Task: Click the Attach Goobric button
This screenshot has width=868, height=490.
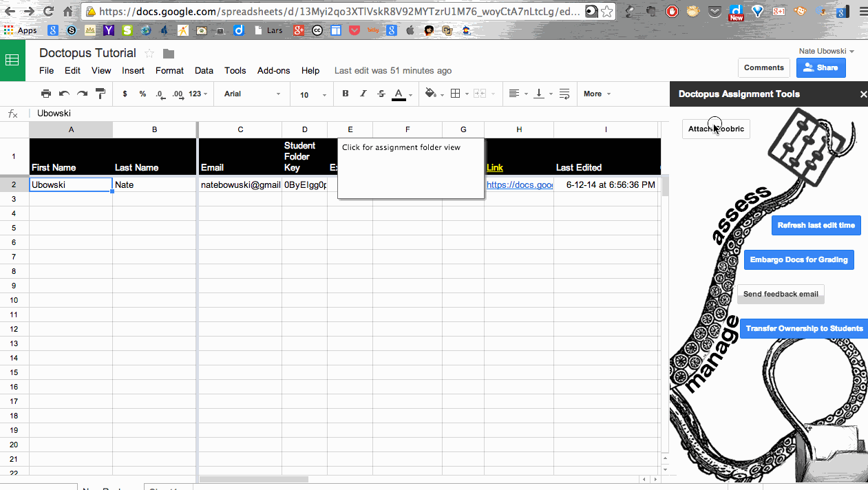Action: (x=716, y=129)
